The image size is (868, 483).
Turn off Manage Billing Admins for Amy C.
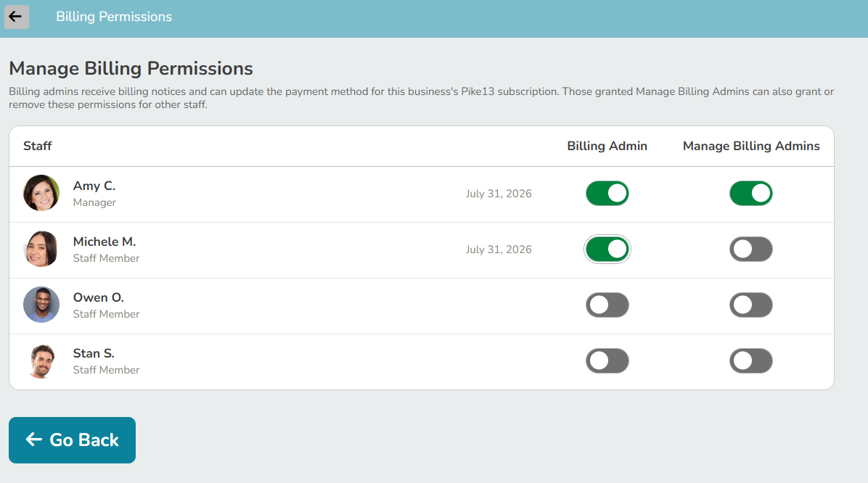(x=750, y=193)
